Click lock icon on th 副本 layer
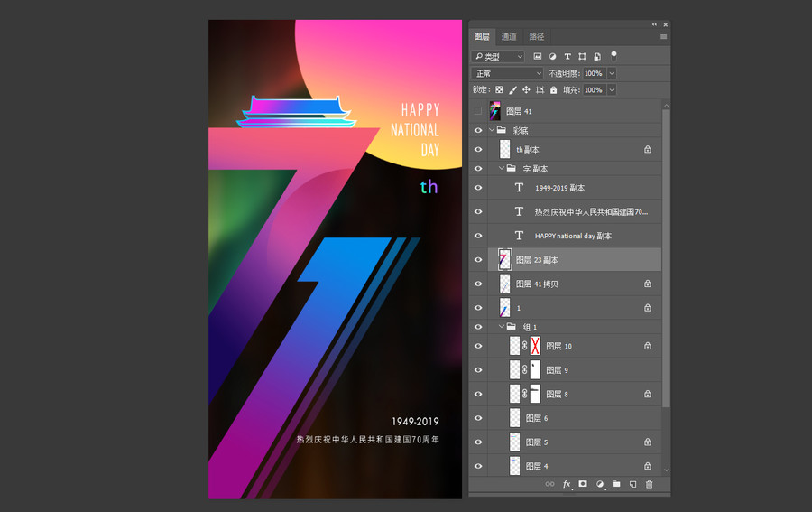 (x=647, y=149)
